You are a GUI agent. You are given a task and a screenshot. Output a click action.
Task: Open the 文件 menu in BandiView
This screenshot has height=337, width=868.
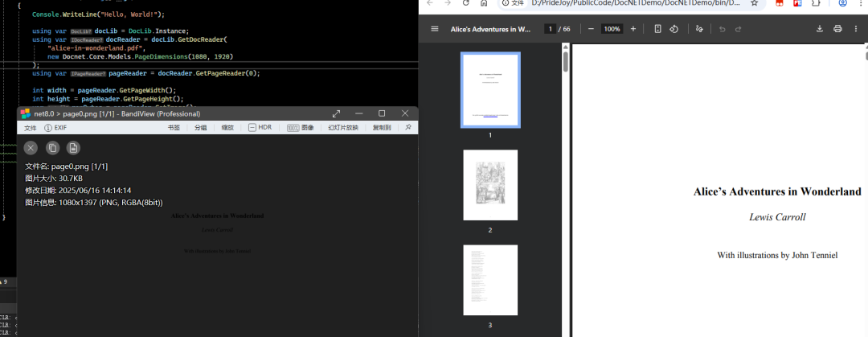pos(30,128)
